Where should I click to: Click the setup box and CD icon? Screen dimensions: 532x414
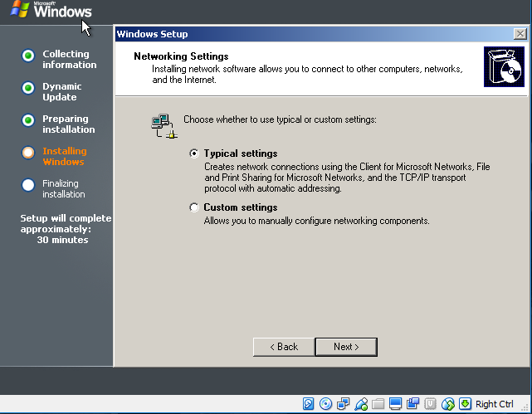tap(504, 67)
